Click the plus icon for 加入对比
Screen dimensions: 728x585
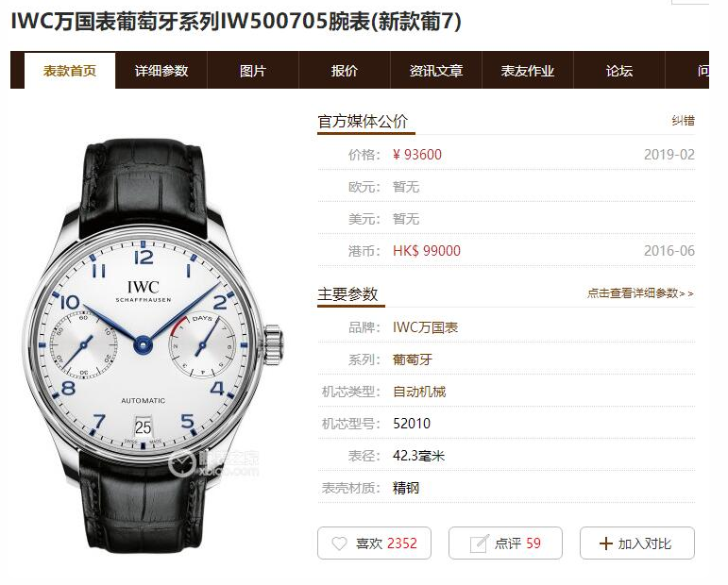(x=606, y=543)
